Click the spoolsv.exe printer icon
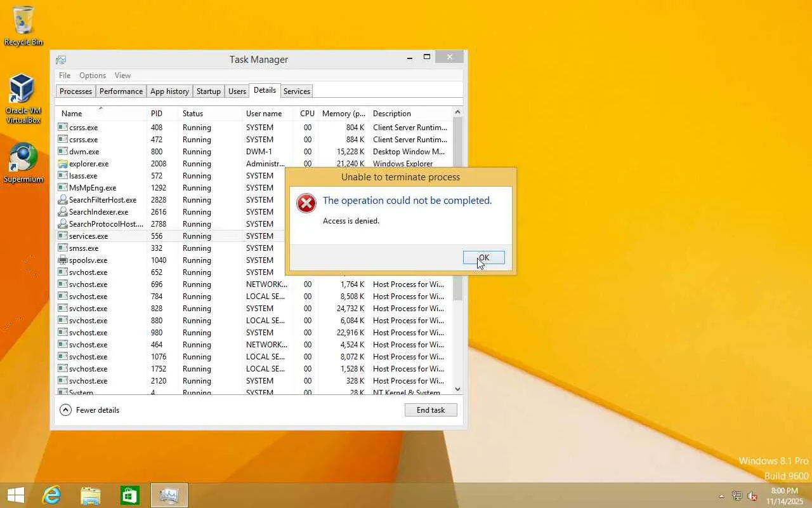Screen dimensions: 812x508 click(x=63, y=260)
